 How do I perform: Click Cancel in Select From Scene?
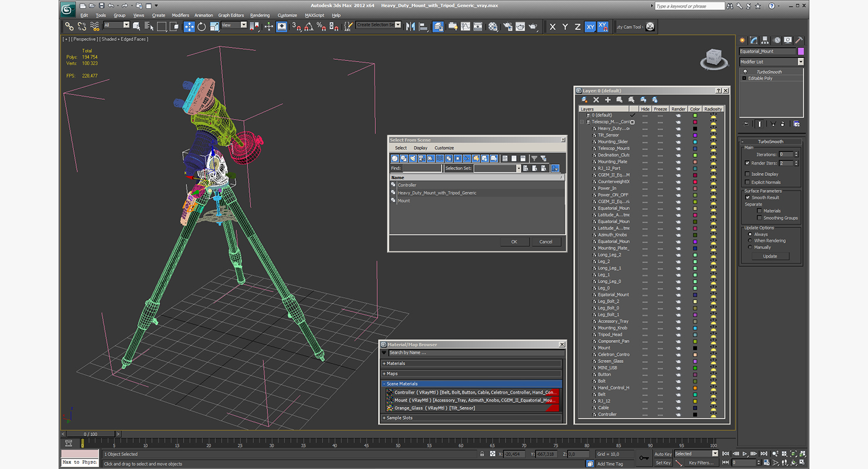tap(546, 242)
